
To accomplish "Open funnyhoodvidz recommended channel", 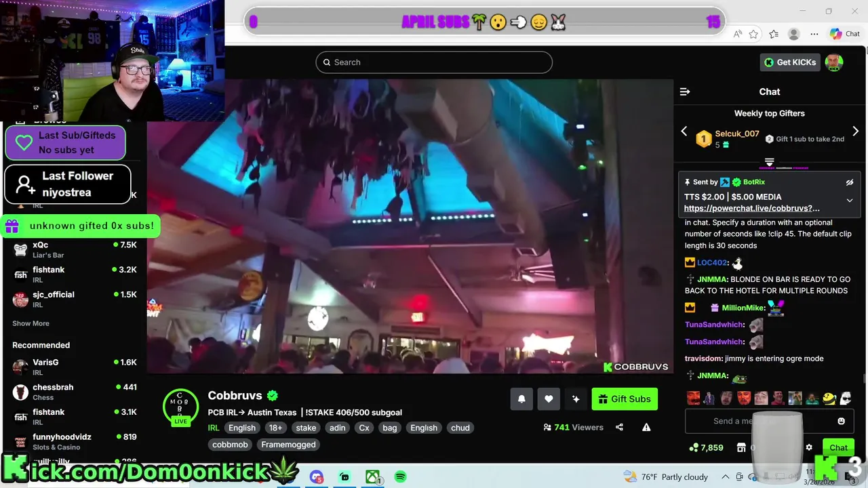I will click(75, 441).
